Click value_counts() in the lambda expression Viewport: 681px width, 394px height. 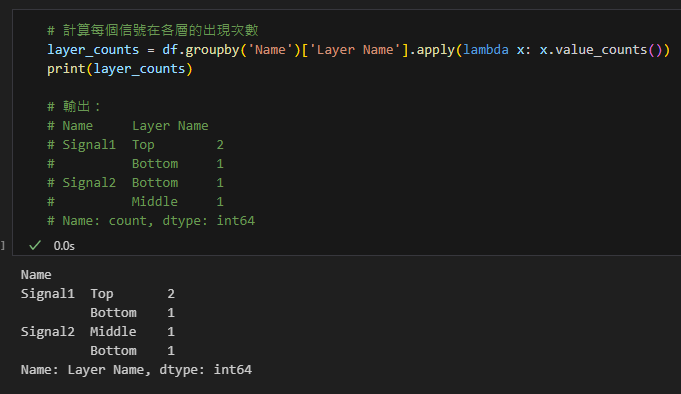608,50
